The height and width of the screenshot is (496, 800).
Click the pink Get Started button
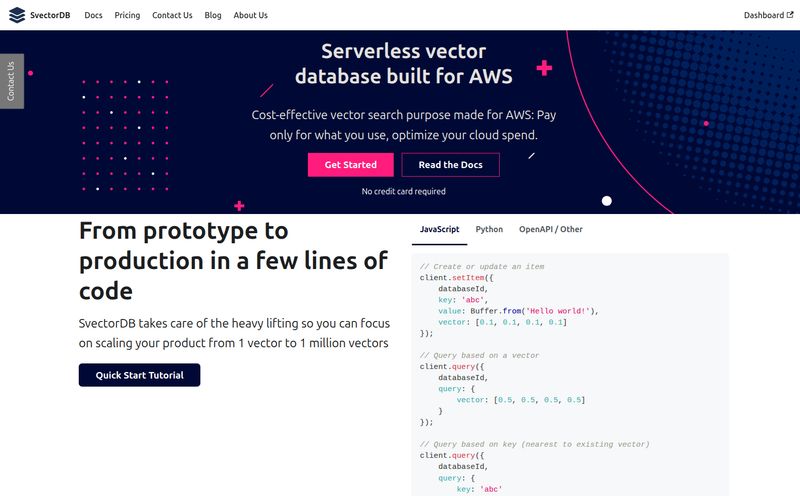[351, 165]
